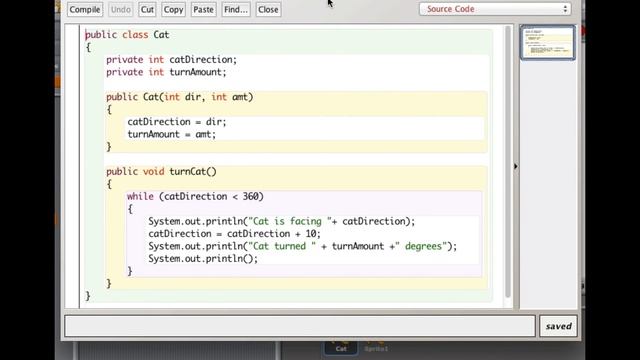
Task: Cut the selected text
Action: click(147, 9)
